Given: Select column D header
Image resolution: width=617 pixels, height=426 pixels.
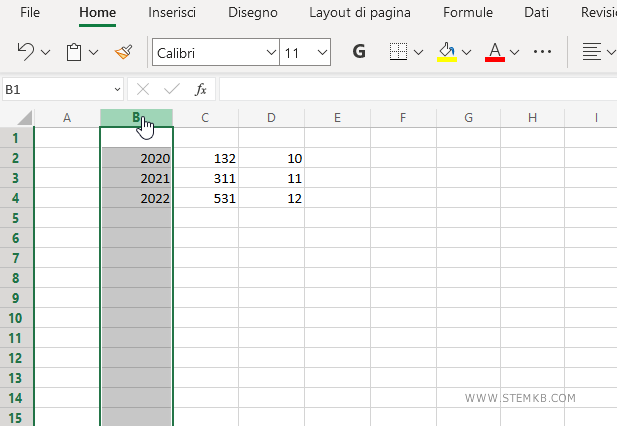Looking at the screenshot, I should (x=271, y=118).
